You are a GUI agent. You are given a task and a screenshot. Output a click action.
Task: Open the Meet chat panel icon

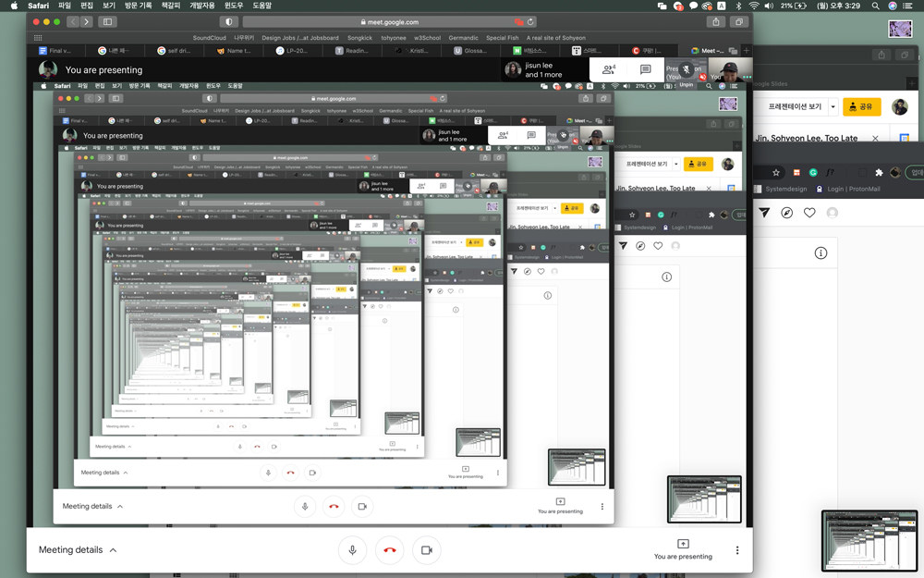point(646,69)
